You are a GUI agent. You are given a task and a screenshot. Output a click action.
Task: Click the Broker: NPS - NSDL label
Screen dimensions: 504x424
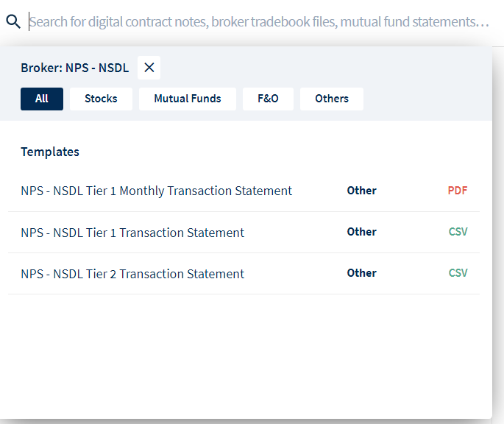pyautogui.click(x=74, y=68)
